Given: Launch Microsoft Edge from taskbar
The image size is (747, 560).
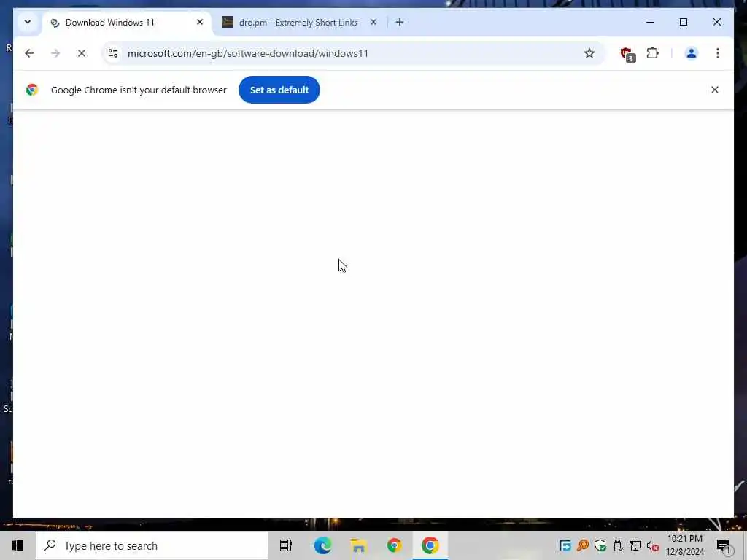Looking at the screenshot, I should pyautogui.click(x=322, y=545).
